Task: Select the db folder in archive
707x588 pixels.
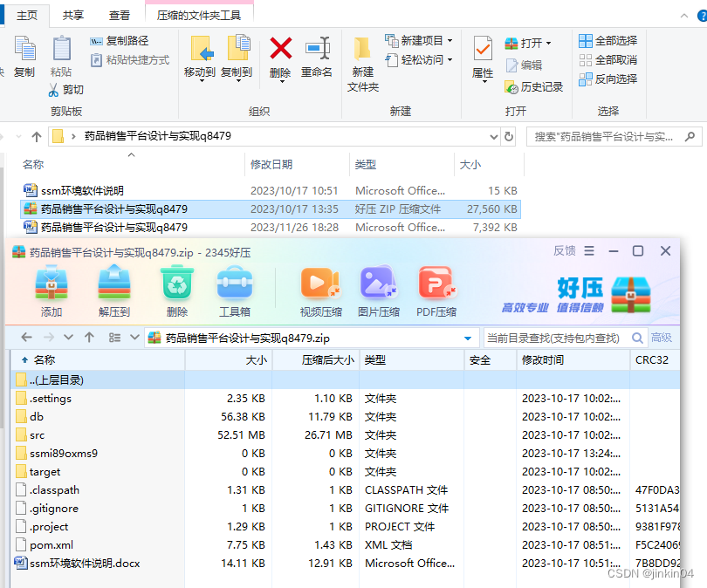Action: pyautogui.click(x=345, y=417)
